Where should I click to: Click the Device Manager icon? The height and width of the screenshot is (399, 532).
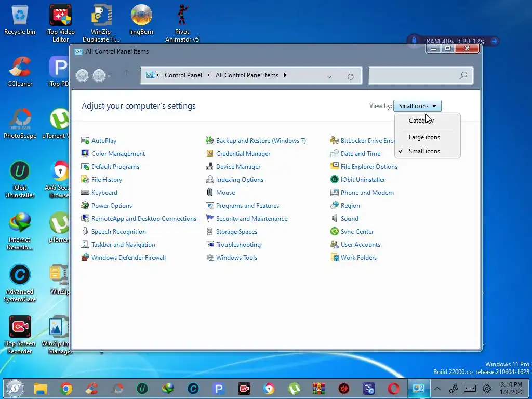pyautogui.click(x=210, y=167)
